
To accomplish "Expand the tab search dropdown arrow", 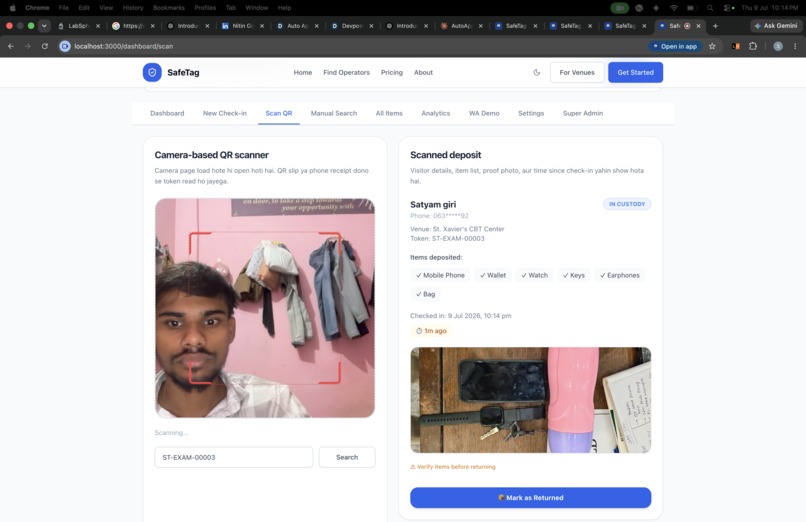I will [x=44, y=26].
